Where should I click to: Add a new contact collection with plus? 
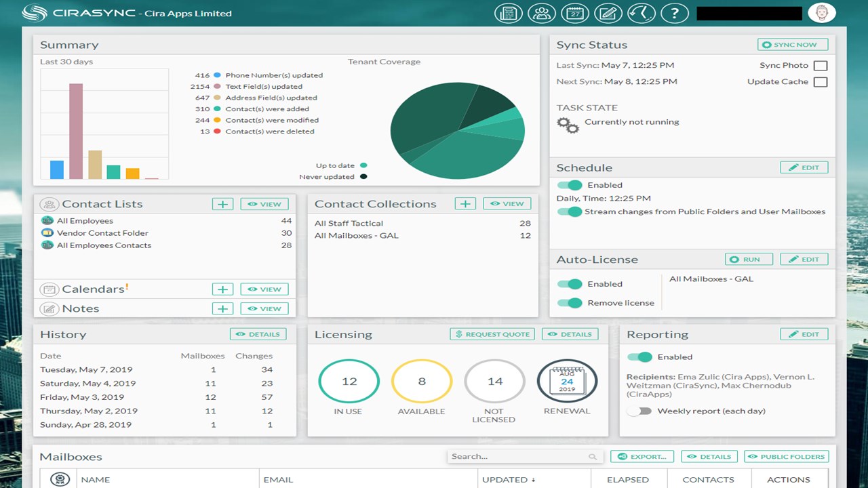pos(465,204)
